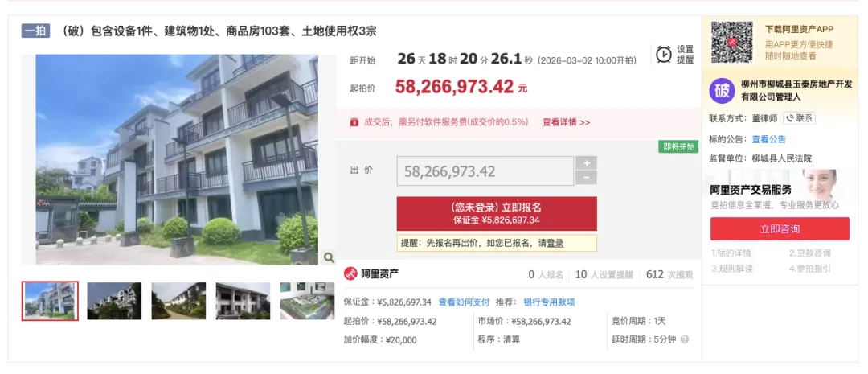
Task: Click the 阿里资产 logo icon
Action: click(350, 273)
